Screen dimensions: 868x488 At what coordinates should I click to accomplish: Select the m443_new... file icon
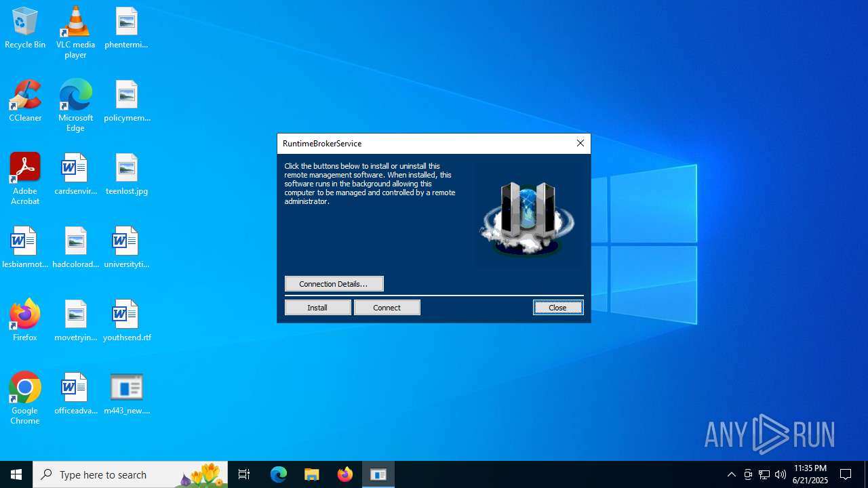click(x=127, y=394)
